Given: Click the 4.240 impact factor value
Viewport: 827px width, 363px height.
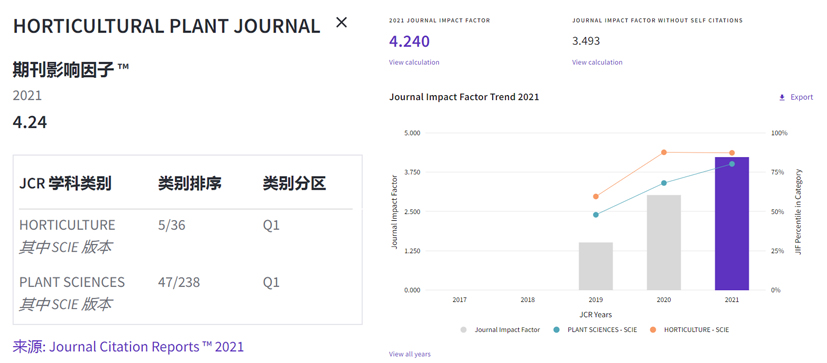Looking at the screenshot, I should (409, 41).
